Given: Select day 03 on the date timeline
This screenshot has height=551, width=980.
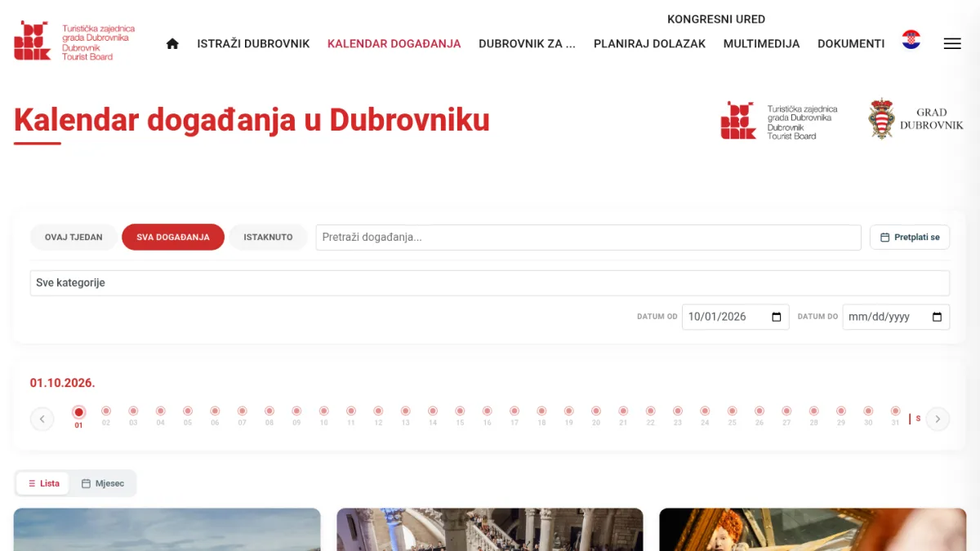Looking at the screenshot, I should click(x=133, y=416).
